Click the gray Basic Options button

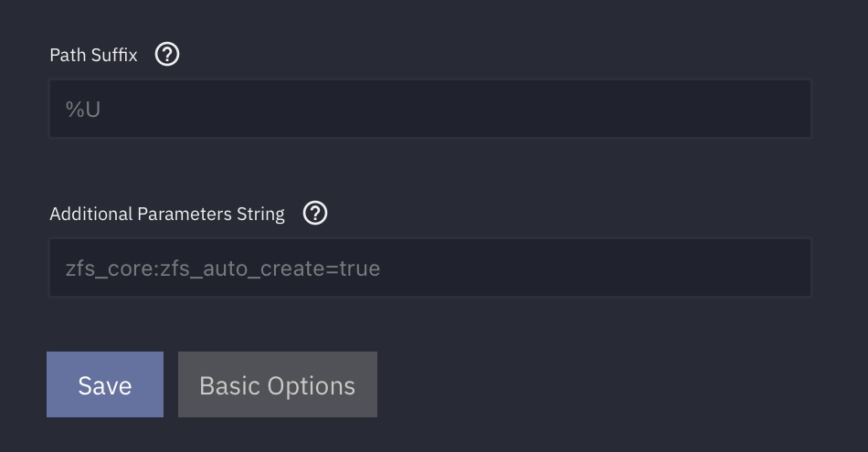click(278, 384)
